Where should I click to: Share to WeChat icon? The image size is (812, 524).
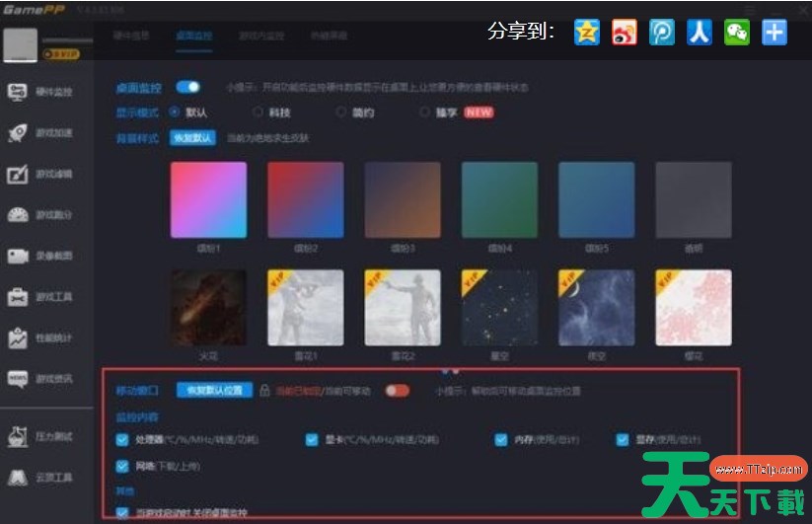pyautogui.click(x=736, y=33)
